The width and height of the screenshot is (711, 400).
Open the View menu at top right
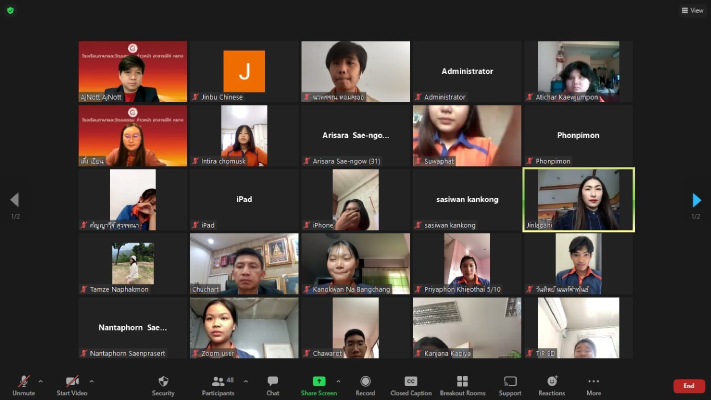[x=692, y=10]
